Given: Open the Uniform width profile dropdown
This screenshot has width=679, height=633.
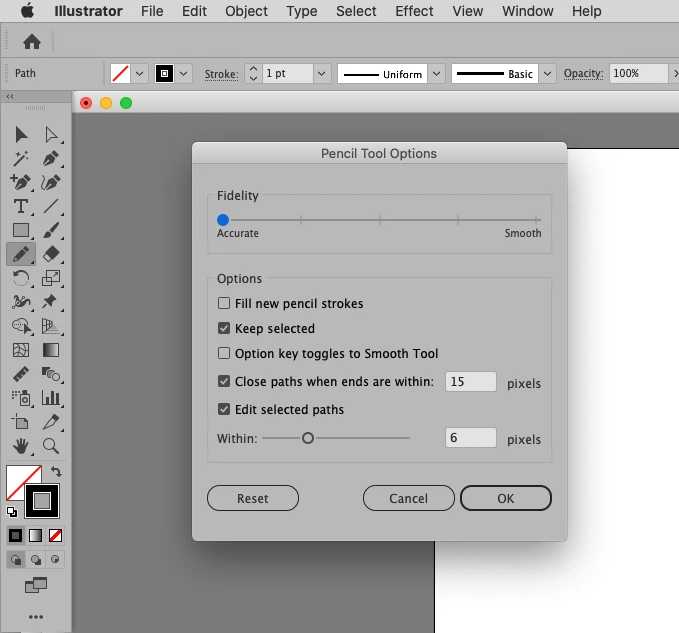Looking at the screenshot, I should pyautogui.click(x=436, y=74).
